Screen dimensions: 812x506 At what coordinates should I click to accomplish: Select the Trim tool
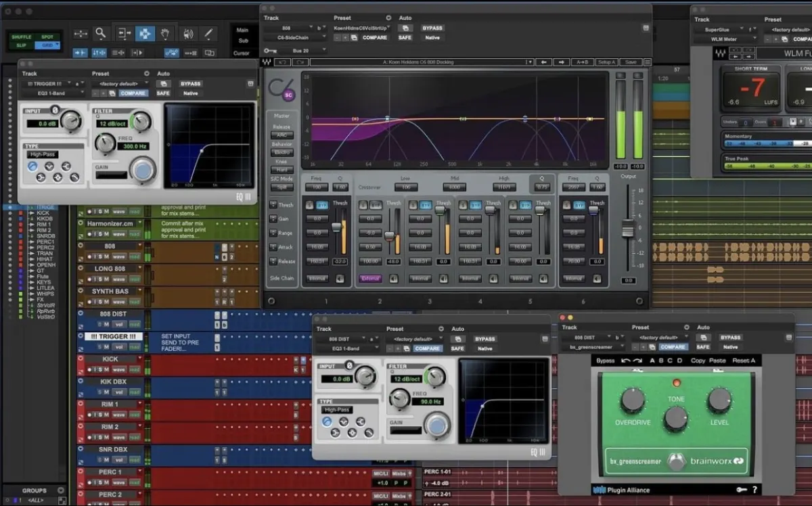tap(124, 33)
